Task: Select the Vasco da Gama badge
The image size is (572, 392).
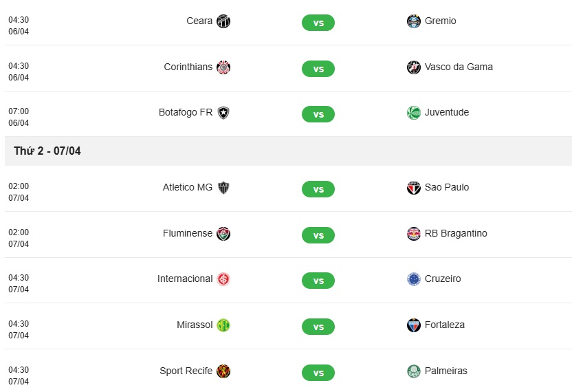Action: 414,67
